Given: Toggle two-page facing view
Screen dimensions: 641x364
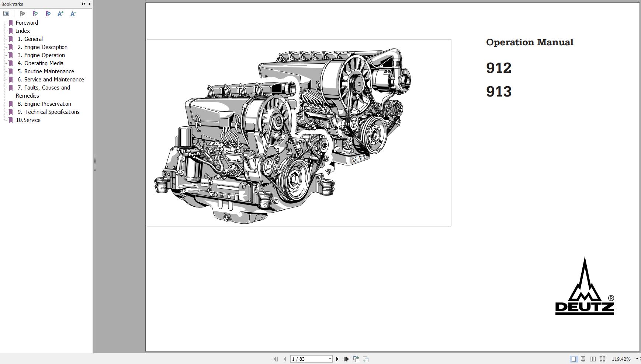Looking at the screenshot, I should pyautogui.click(x=593, y=359).
